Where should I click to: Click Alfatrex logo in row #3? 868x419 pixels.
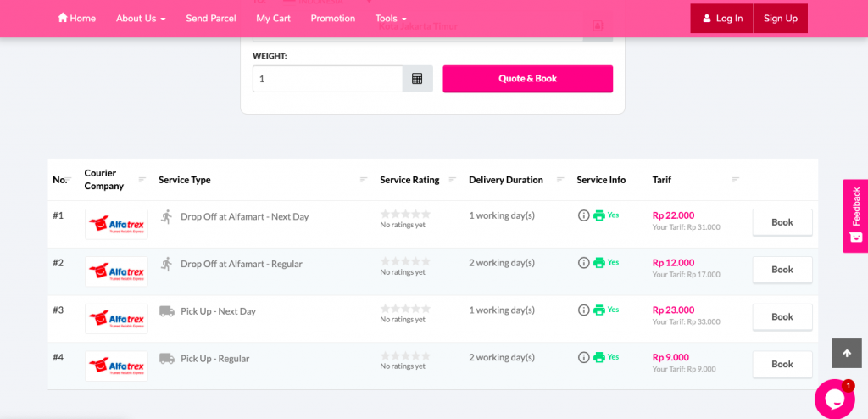coord(116,319)
